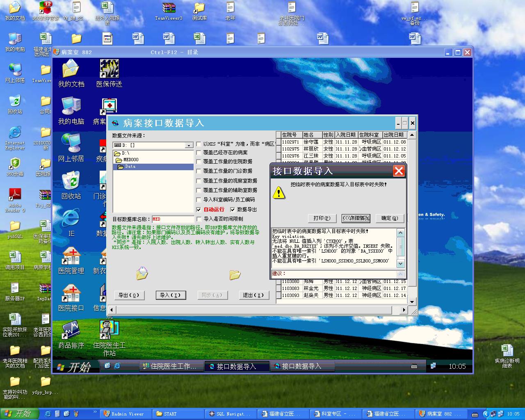Enable 导入科室编码/员工编码 checkbox
The height and width of the screenshot is (420, 525).
click(199, 200)
